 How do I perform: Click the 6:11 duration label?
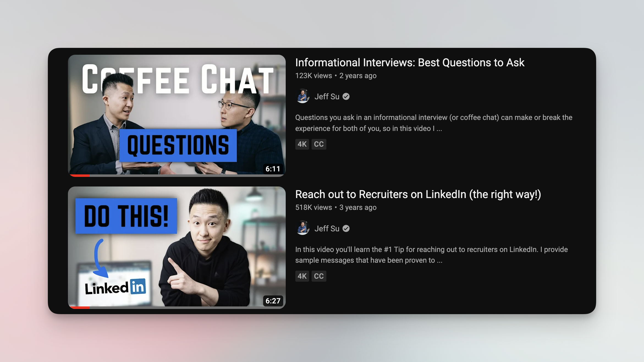click(x=273, y=169)
